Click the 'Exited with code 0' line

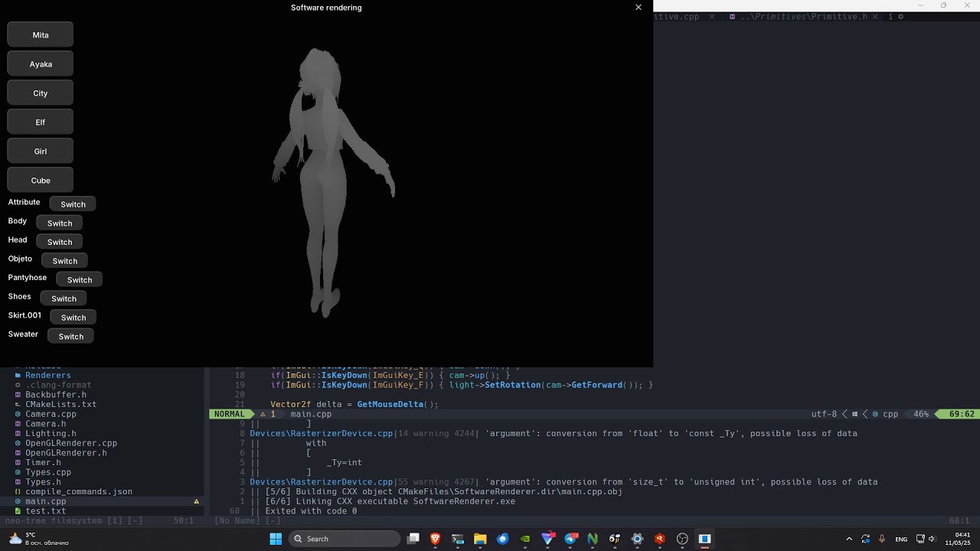(x=311, y=511)
